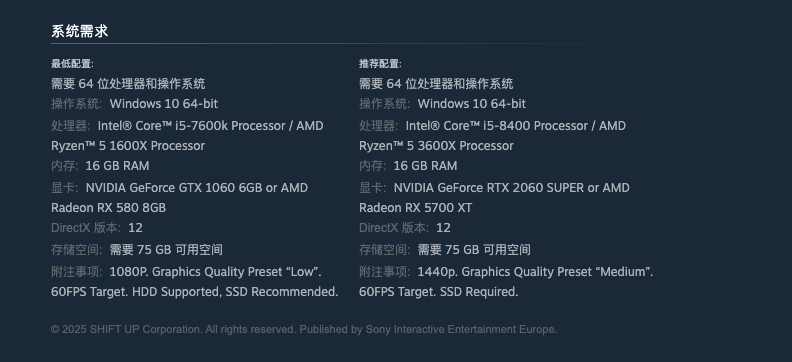
Task: Select the 最低配置 heading label
Action: (x=72, y=64)
